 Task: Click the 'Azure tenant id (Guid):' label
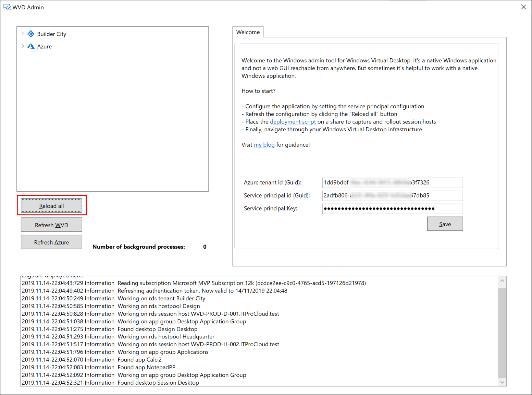pos(273,182)
